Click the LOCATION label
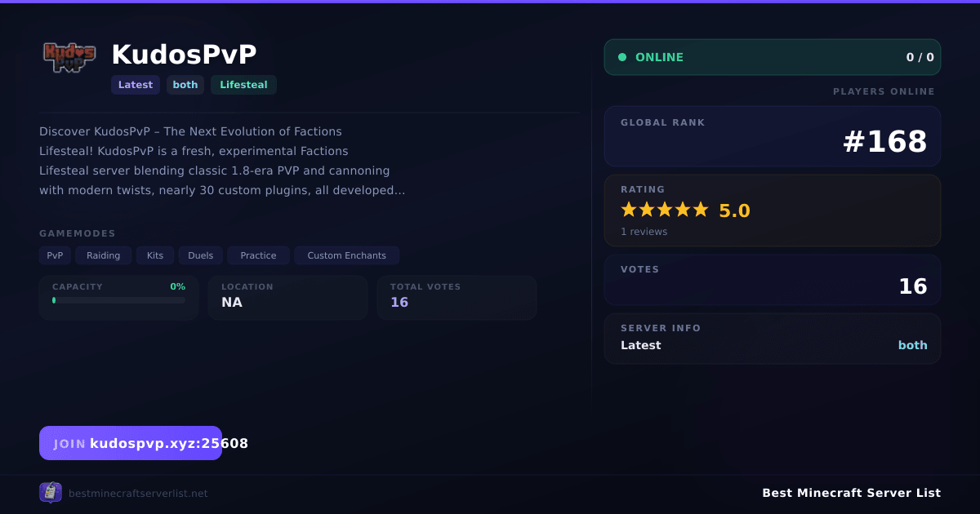The height and width of the screenshot is (514, 980). pyautogui.click(x=247, y=287)
